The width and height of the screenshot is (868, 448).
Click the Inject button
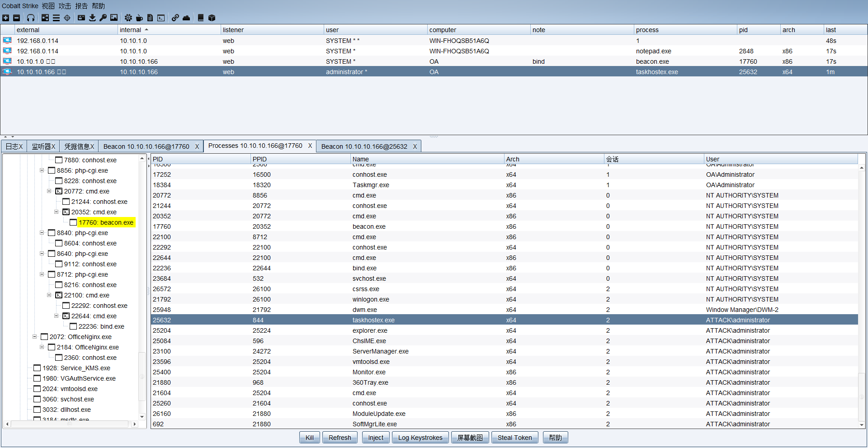point(376,438)
